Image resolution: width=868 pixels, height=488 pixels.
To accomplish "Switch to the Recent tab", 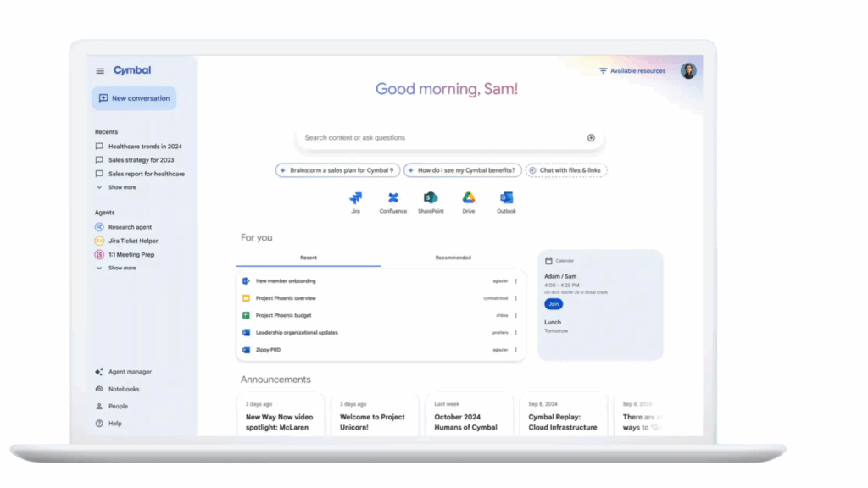I will (309, 258).
